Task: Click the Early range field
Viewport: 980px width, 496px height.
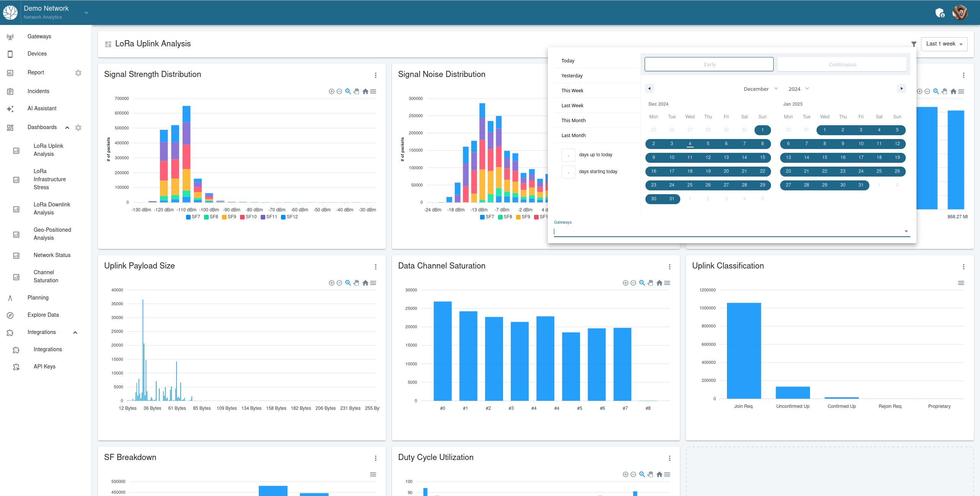Action: [x=709, y=64]
